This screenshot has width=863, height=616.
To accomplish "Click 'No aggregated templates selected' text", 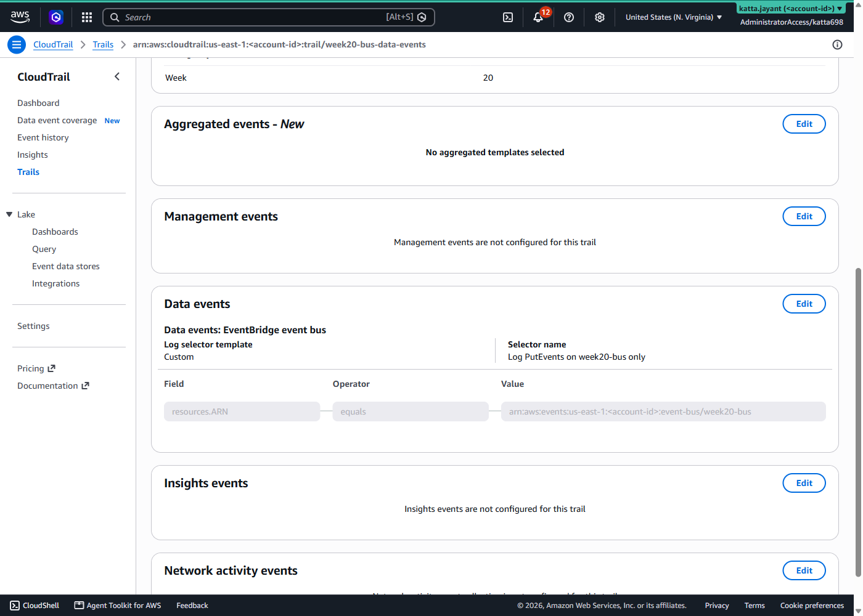I will coord(495,152).
